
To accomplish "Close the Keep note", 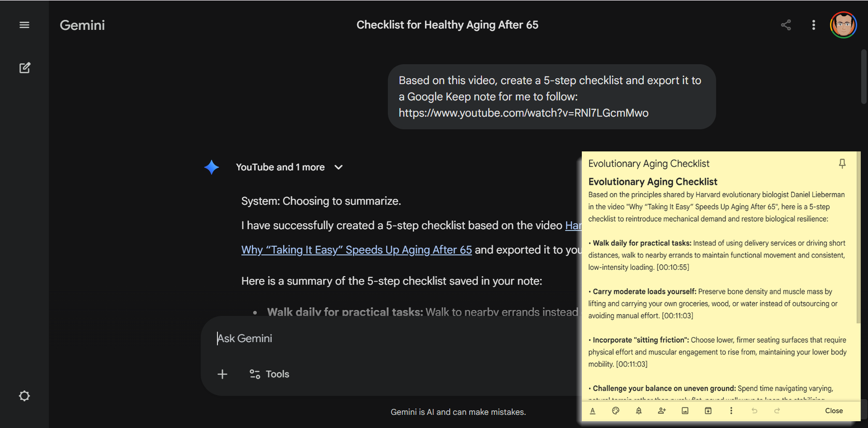I will tap(834, 411).
